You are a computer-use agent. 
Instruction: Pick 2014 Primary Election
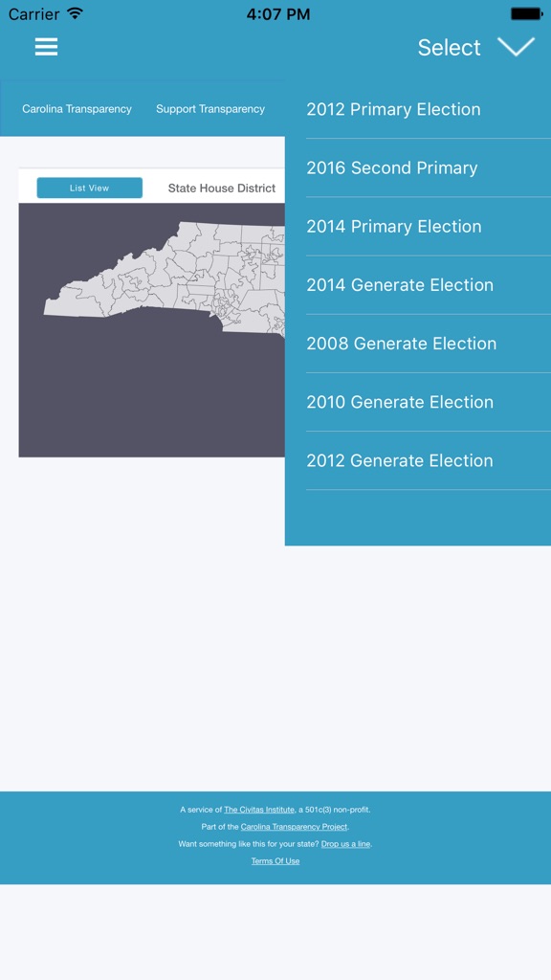[x=394, y=227]
